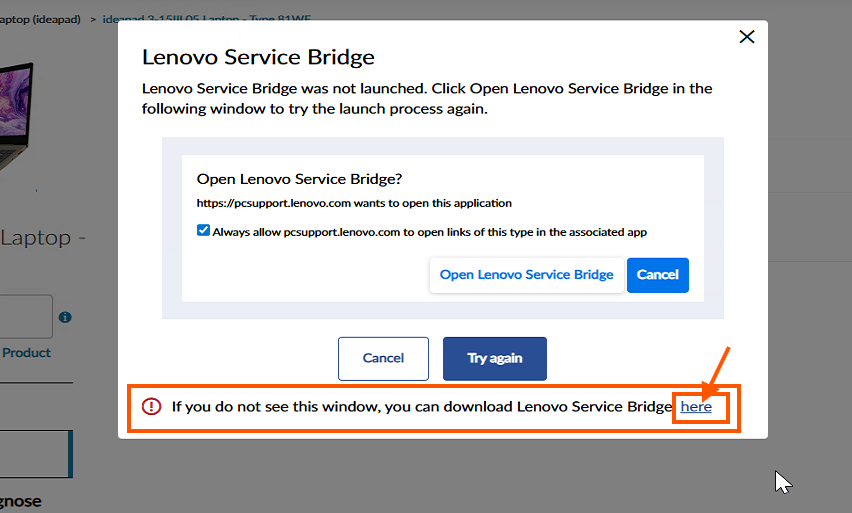Click the outlined Cancel button beside Try again
852x513 pixels.
[x=383, y=359]
